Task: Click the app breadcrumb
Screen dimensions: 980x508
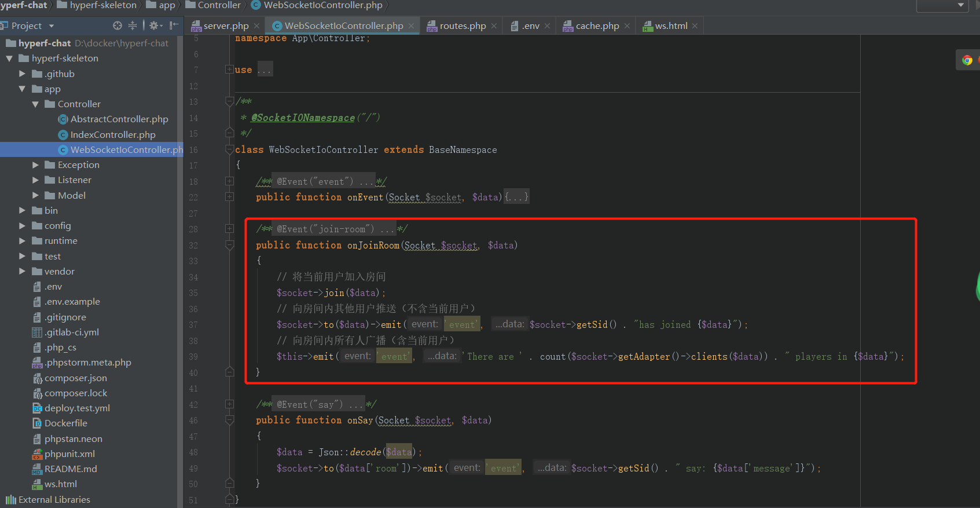Action: tap(161, 5)
